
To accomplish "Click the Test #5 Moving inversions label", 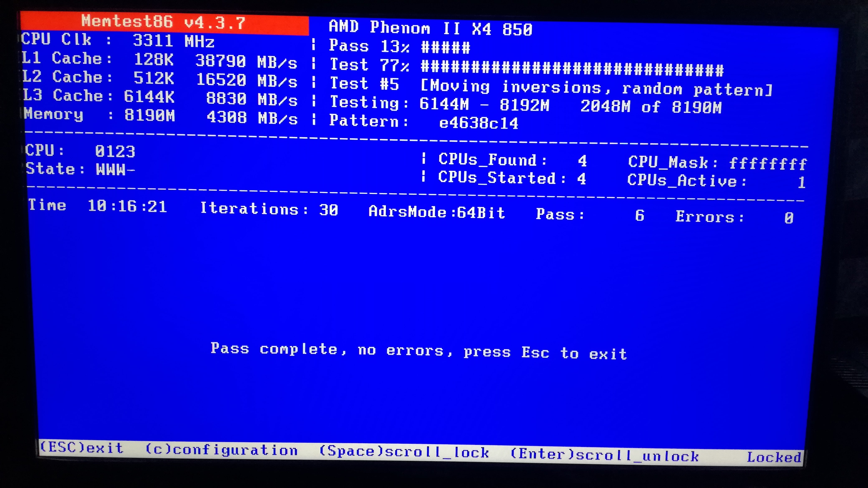I will coord(551,86).
